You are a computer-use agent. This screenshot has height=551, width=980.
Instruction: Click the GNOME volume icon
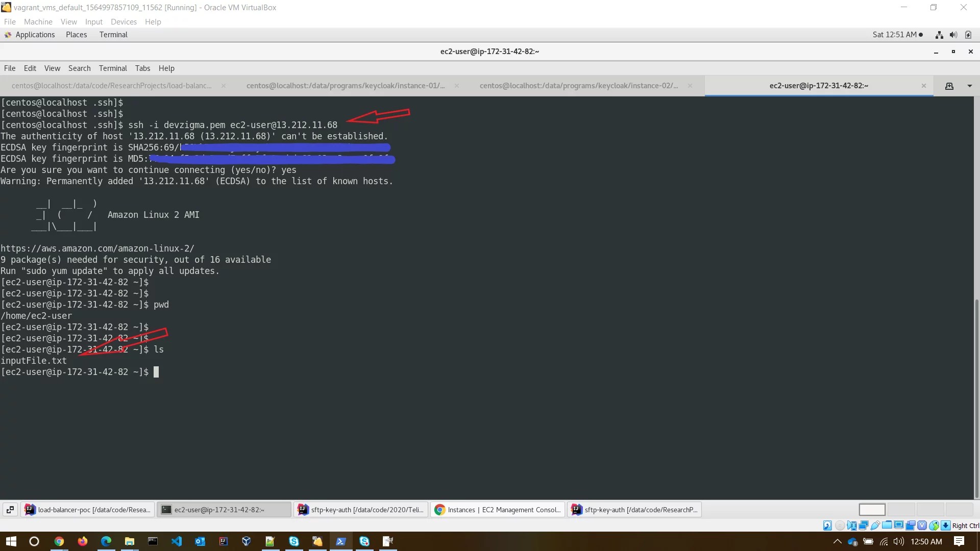click(953, 35)
